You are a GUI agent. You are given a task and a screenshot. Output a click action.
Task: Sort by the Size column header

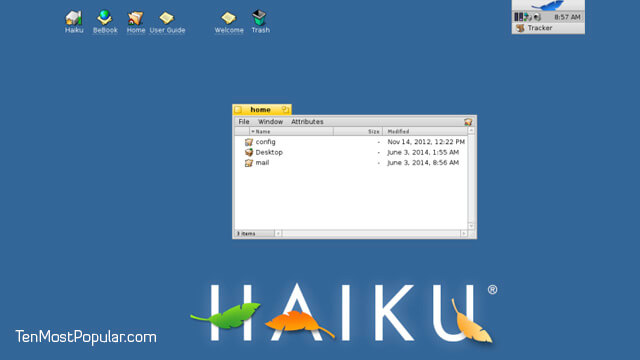[x=358, y=131]
